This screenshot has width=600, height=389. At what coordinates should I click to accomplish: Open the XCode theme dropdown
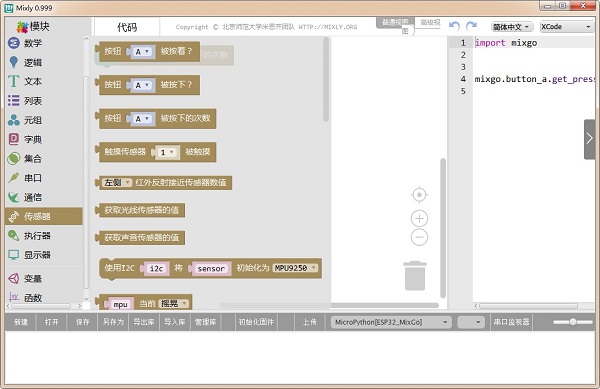566,27
